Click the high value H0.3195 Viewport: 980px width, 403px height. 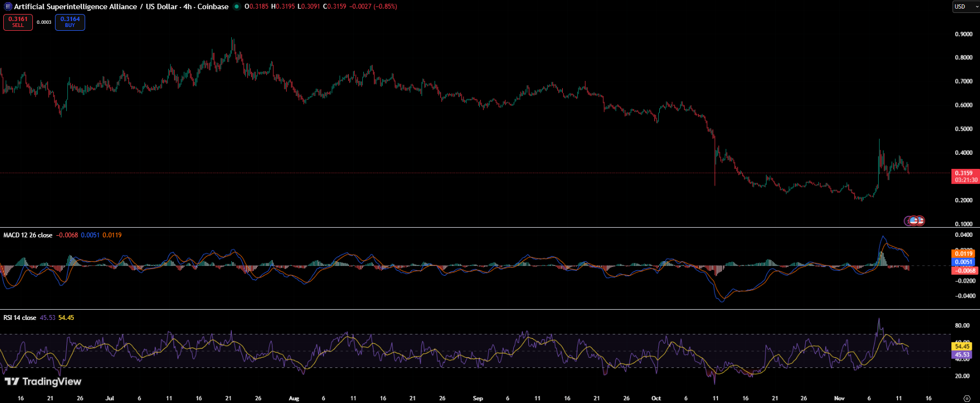coord(283,6)
